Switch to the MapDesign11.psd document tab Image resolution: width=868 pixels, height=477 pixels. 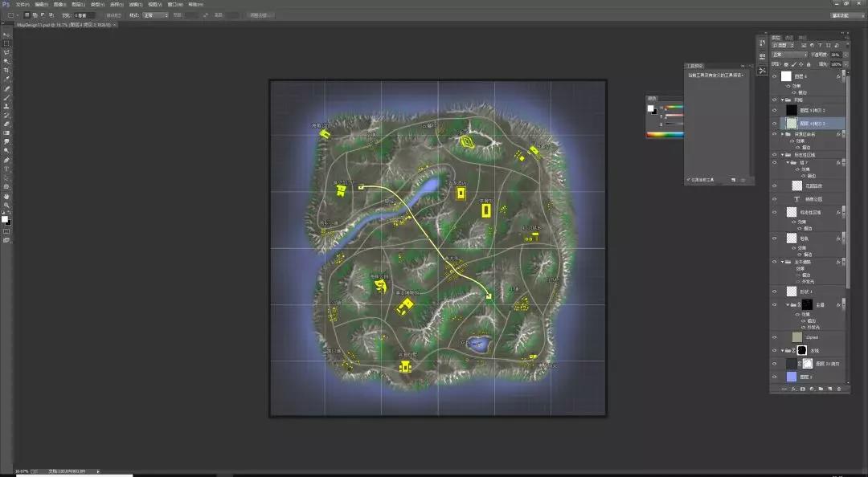(64, 25)
